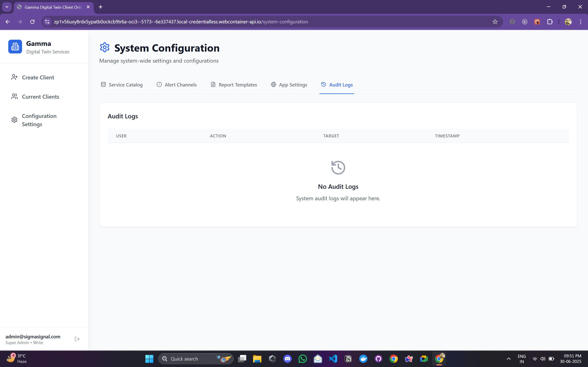This screenshot has width=588, height=367.
Task: Switch to the Service Catalog tab
Action: [x=122, y=85]
